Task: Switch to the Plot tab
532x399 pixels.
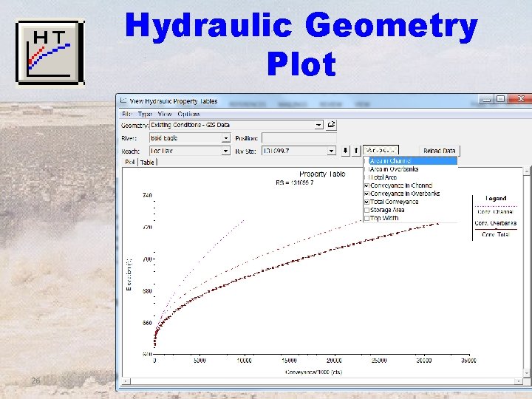Action: (129, 162)
